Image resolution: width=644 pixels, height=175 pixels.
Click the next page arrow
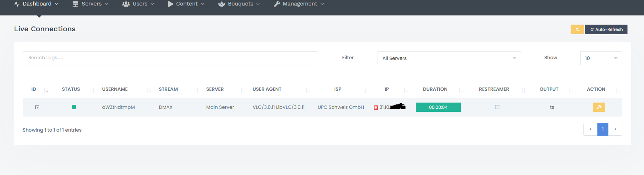[615, 129]
